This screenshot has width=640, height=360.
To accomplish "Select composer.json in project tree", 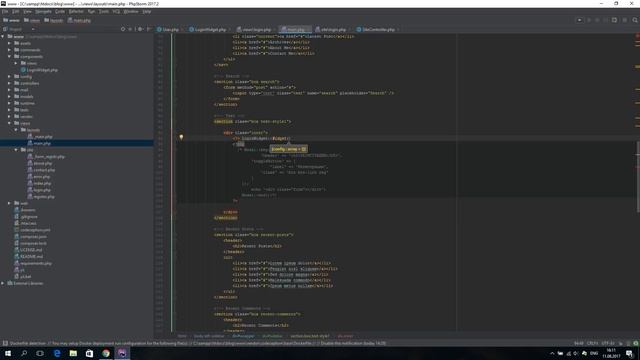I will 30,237.
